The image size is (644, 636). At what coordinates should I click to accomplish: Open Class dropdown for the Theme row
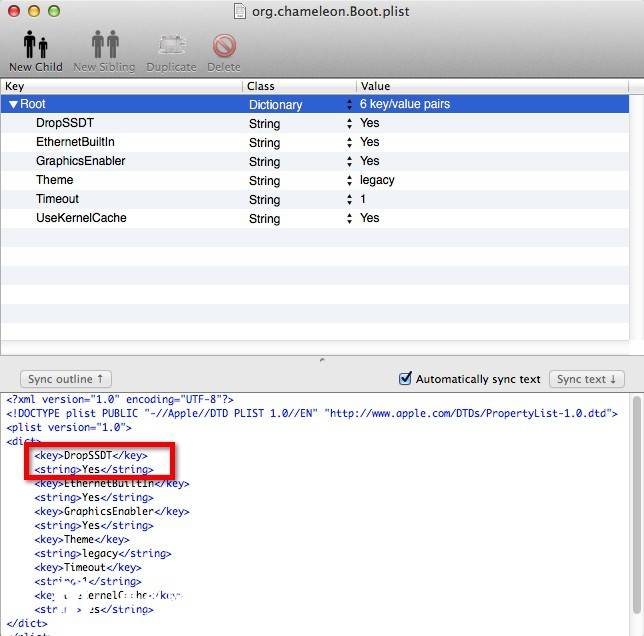349,181
